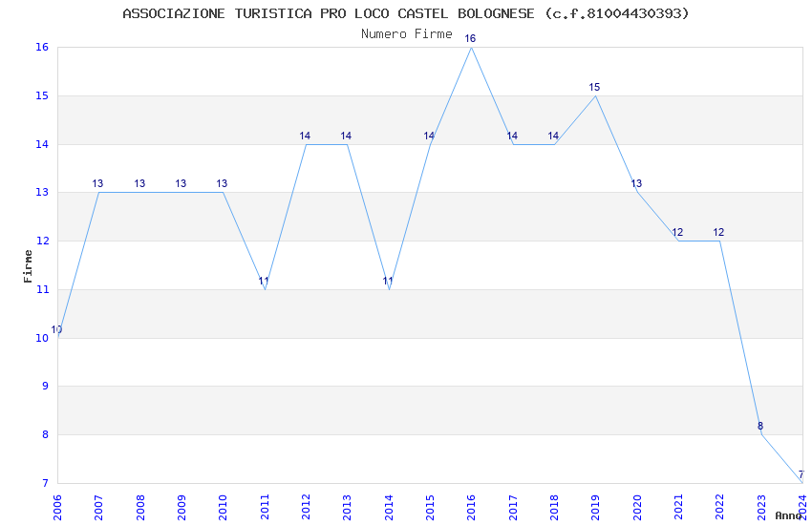
Task: Click the 2007 data point labeled 13
Action: tap(97, 183)
